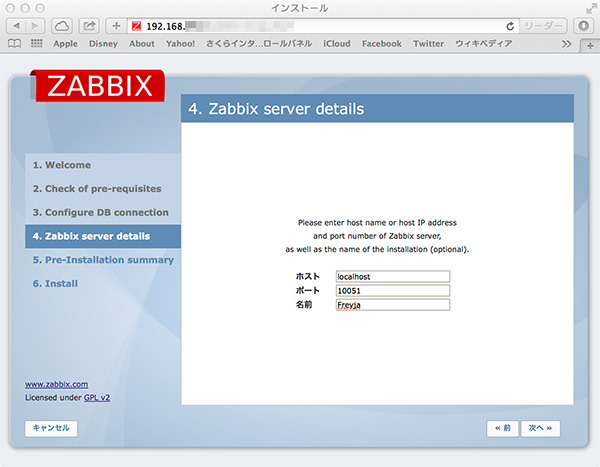Open the iCloud Tabs cloud icon

[x=62, y=25]
